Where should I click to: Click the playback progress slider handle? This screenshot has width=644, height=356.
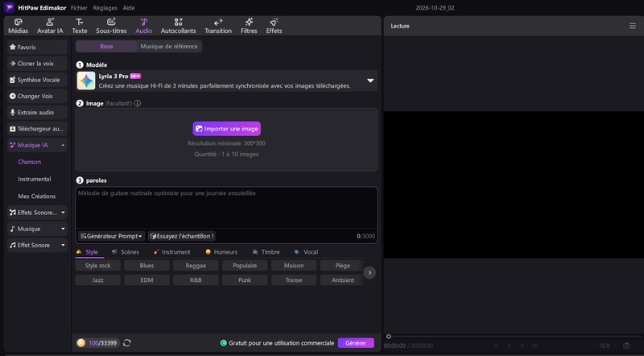coord(389,337)
